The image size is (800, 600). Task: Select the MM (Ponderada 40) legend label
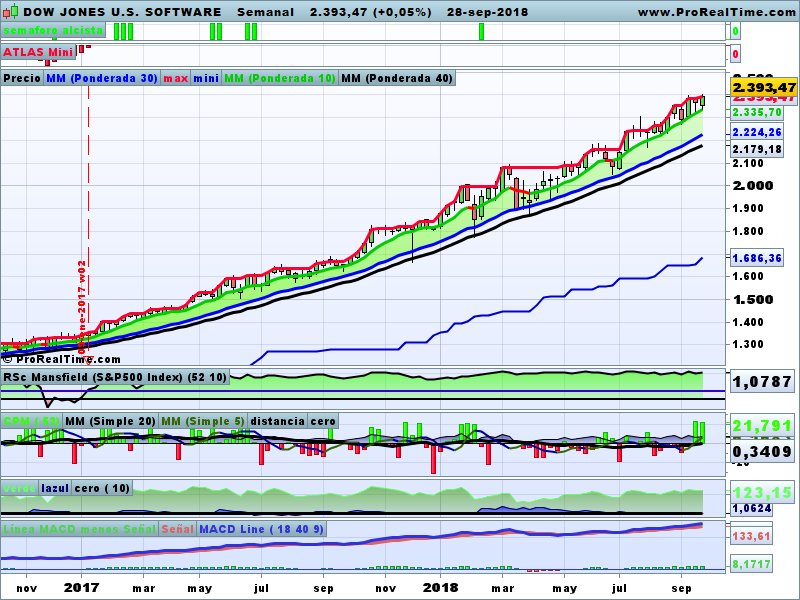(x=396, y=78)
